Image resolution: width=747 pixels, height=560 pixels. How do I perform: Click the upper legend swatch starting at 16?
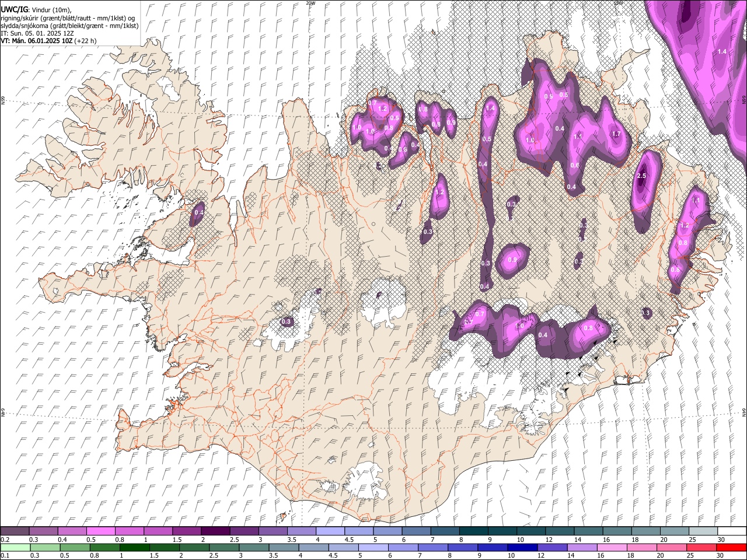pos(617,531)
